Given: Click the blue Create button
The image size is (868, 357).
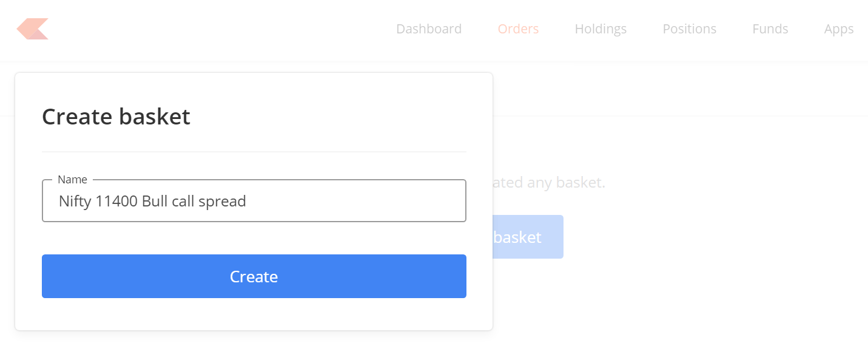Looking at the screenshot, I should [254, 276].
